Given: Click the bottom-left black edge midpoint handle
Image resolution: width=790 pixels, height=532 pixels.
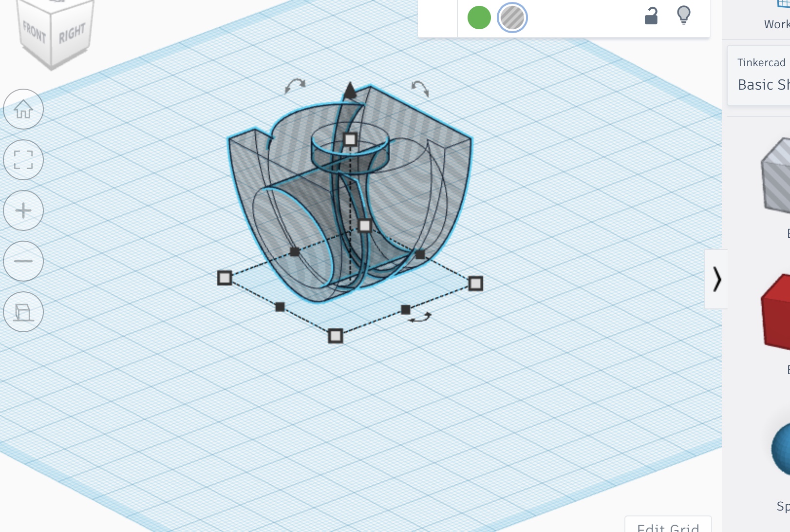Looking at the screenshot, I should (x=280, y=307).
